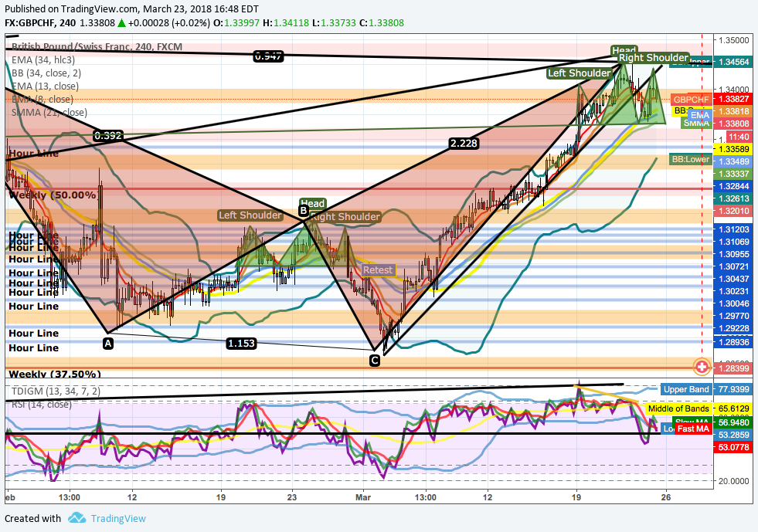
Task: Click the Left Shoulder label left of point B
Action: [250, 215]
